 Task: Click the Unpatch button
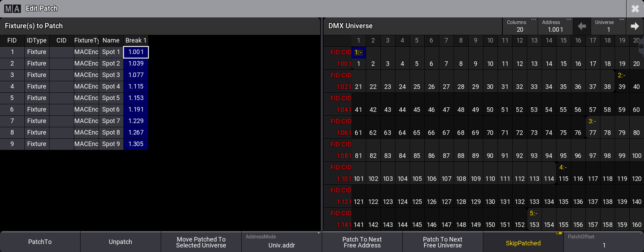coord(120,242)
